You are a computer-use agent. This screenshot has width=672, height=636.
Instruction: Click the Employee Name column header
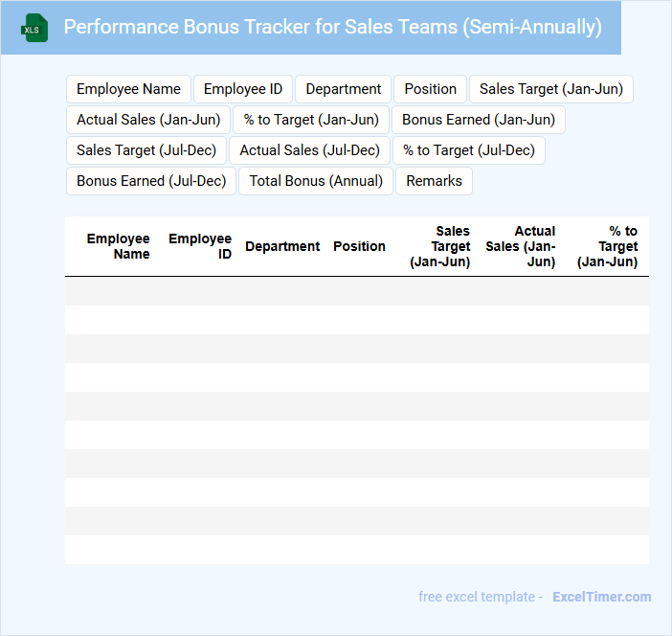119,246
